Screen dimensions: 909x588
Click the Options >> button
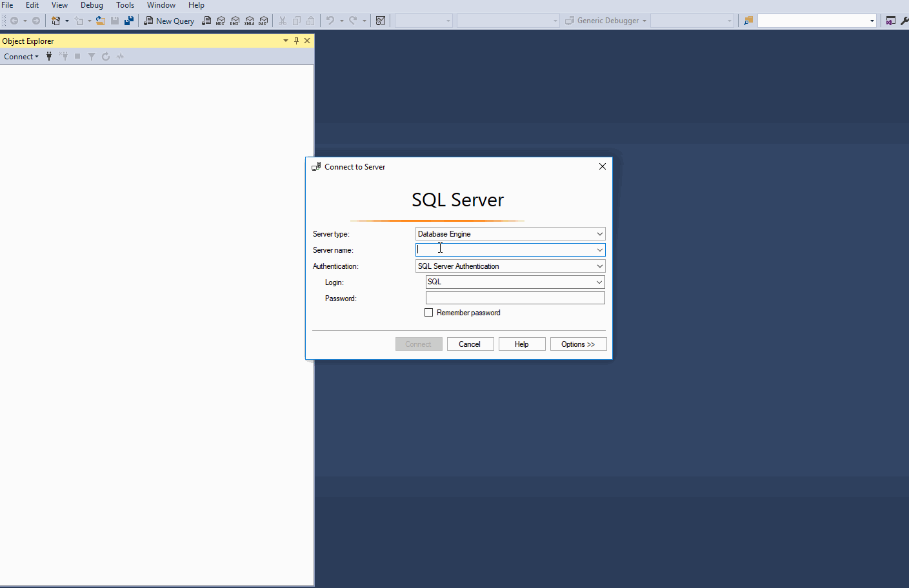(x=578, y=344)
